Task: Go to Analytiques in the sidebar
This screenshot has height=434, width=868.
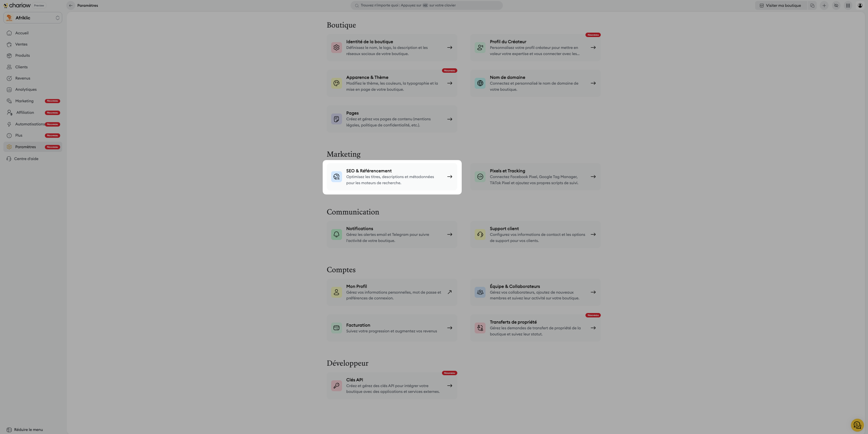Action: 26,89
